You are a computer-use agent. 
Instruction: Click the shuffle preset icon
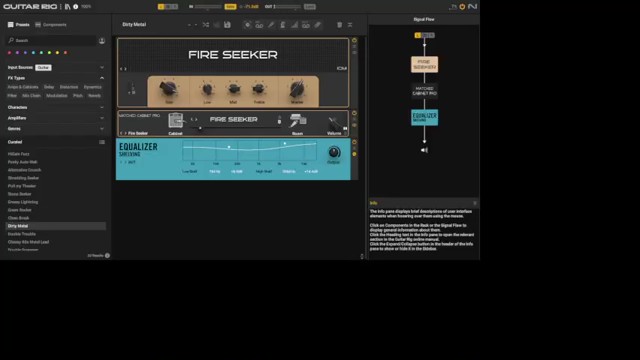(206, 25)
